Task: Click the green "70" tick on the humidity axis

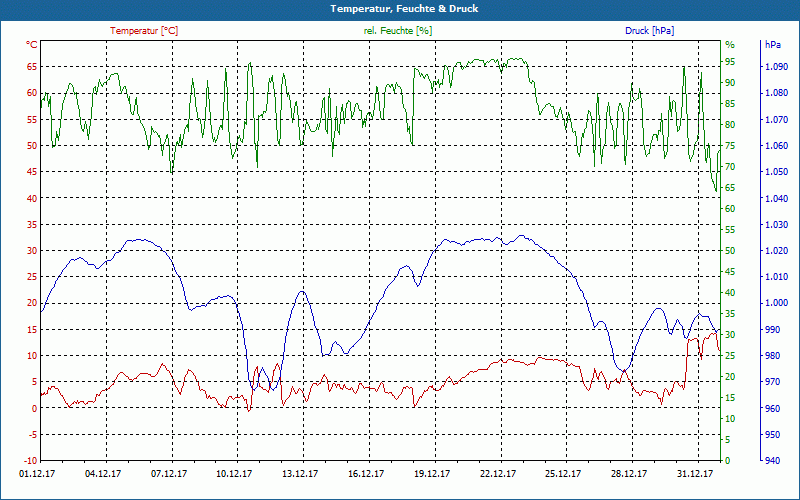Action: point(730,167)
